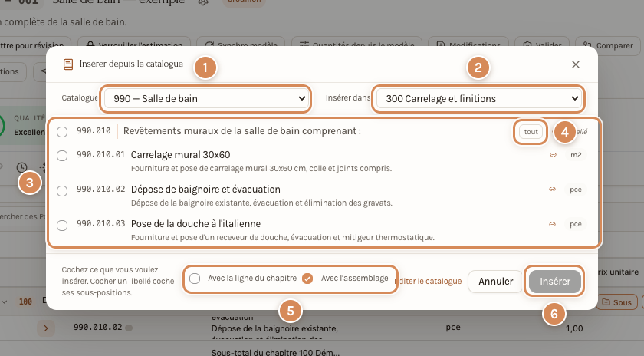The height and width of the screenshot is (356, 644).
Task: Select the 990.010 Revêtements muraux radio
Action: tap(62, 132)
